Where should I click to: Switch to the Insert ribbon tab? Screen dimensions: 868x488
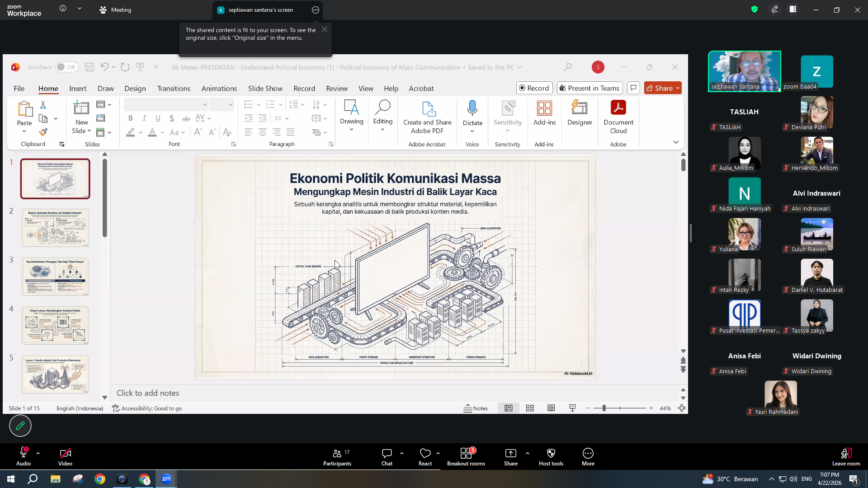pyautogui.click(x=78, y=89)
